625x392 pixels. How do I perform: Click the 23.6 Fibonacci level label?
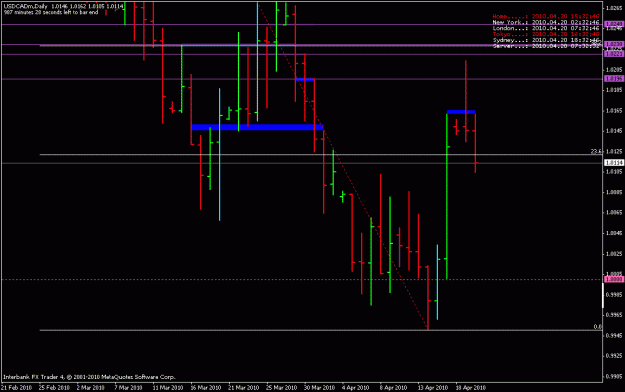click(596, 152)
